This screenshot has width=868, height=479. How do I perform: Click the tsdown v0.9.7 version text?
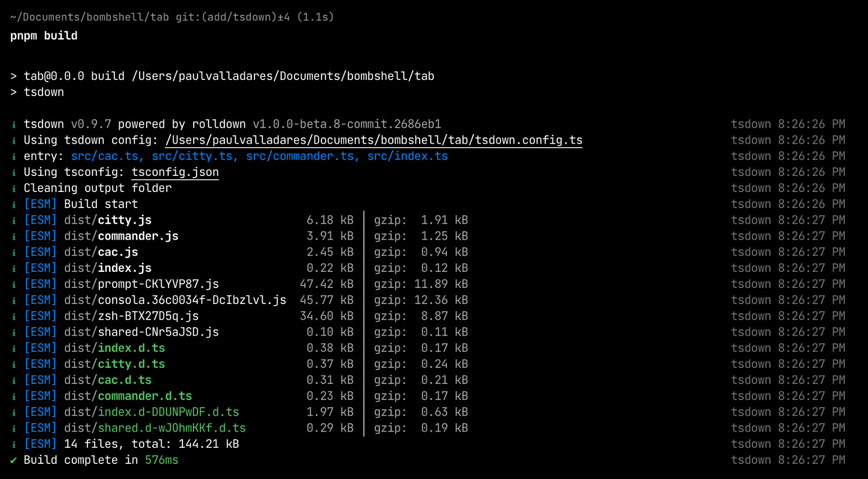[x=67, y=124]
